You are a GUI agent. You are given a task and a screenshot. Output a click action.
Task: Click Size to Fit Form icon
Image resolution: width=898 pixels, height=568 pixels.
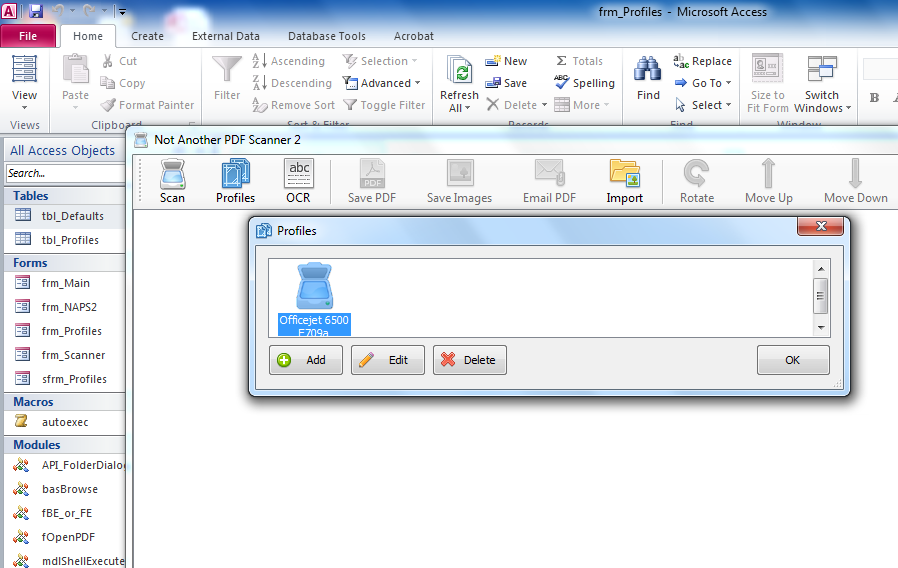point(767,69)
